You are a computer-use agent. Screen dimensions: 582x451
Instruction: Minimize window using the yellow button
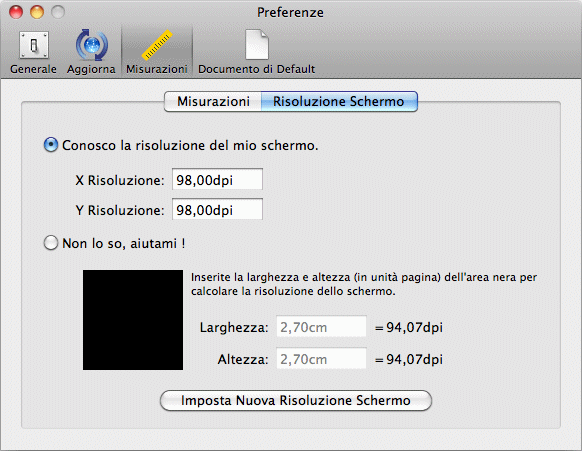tap(37, 12)
